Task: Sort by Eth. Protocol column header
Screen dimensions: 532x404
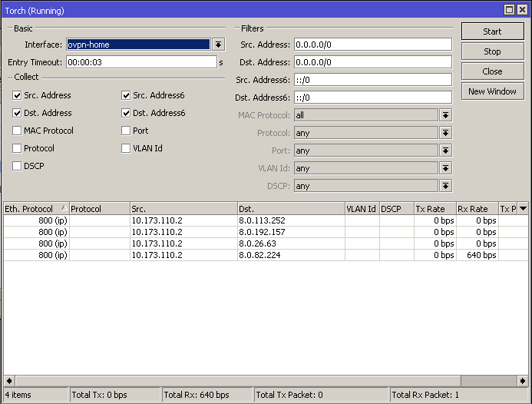Action: 35,209
